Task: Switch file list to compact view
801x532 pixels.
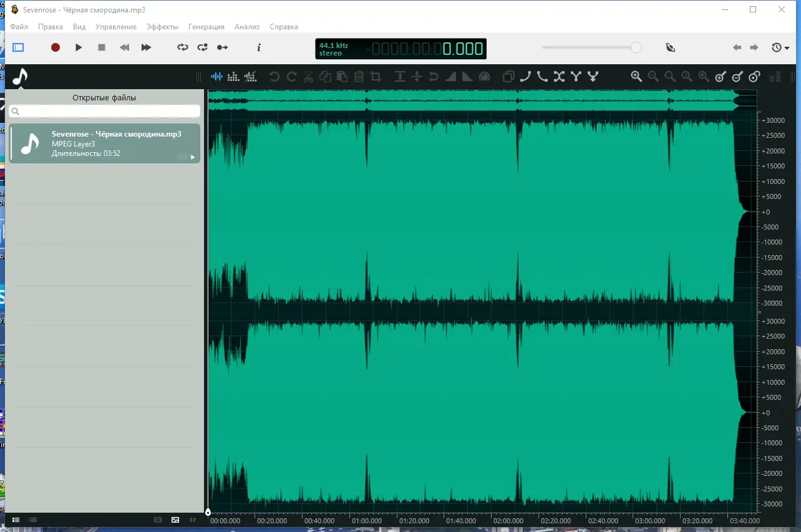Action: (x=33, y=520)
